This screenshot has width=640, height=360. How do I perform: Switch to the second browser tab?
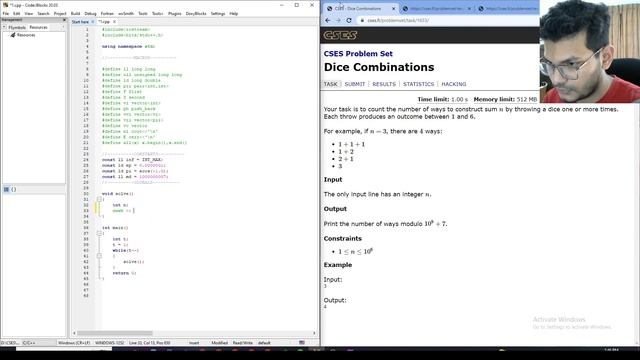[x=436, y=9]
